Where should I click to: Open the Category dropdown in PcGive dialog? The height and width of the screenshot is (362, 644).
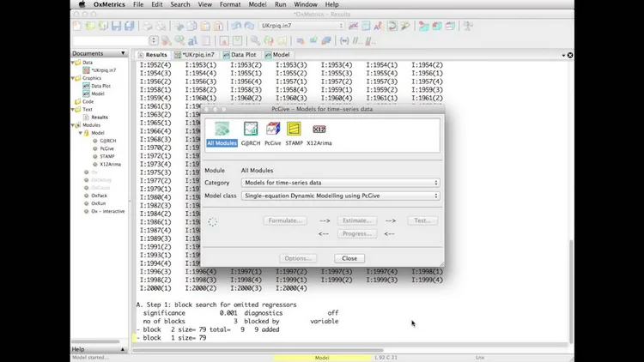click(x=341, y=183)
